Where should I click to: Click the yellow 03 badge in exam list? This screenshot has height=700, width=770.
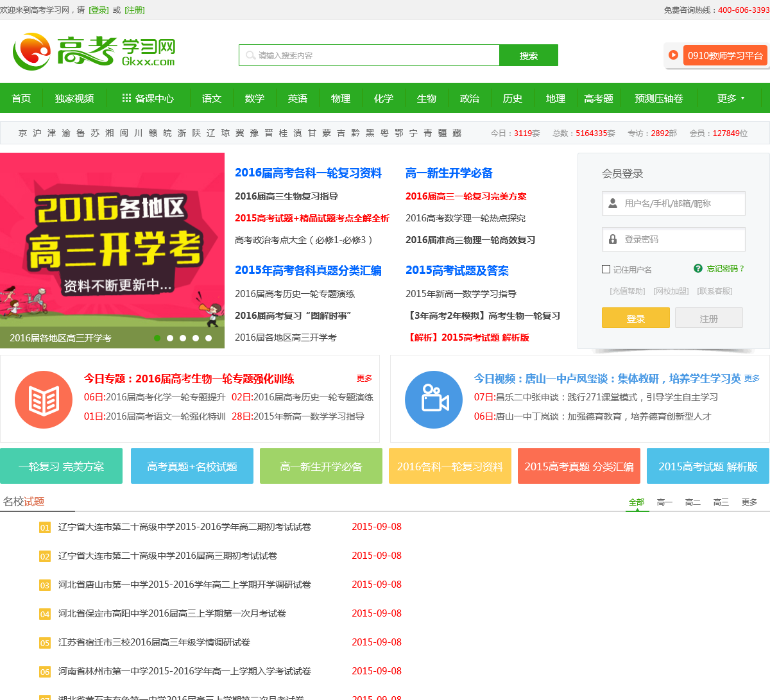coord(45,585)
